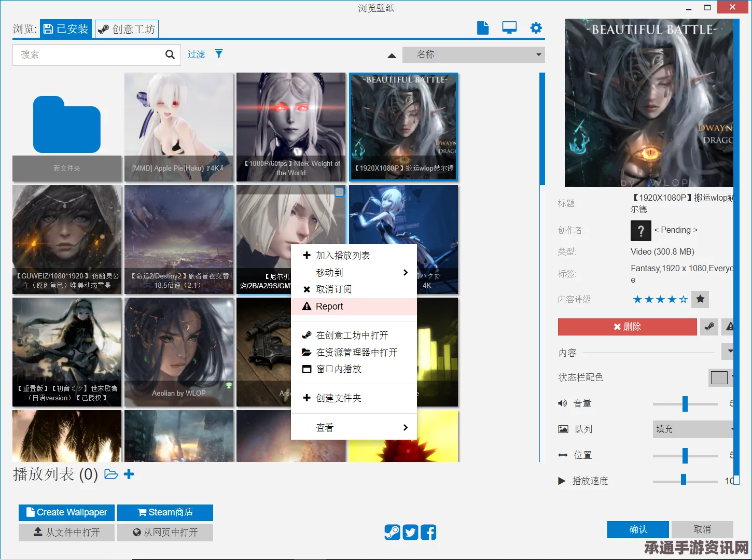
Task: Confirm with the blue OK button
Action: click(638, 529)
